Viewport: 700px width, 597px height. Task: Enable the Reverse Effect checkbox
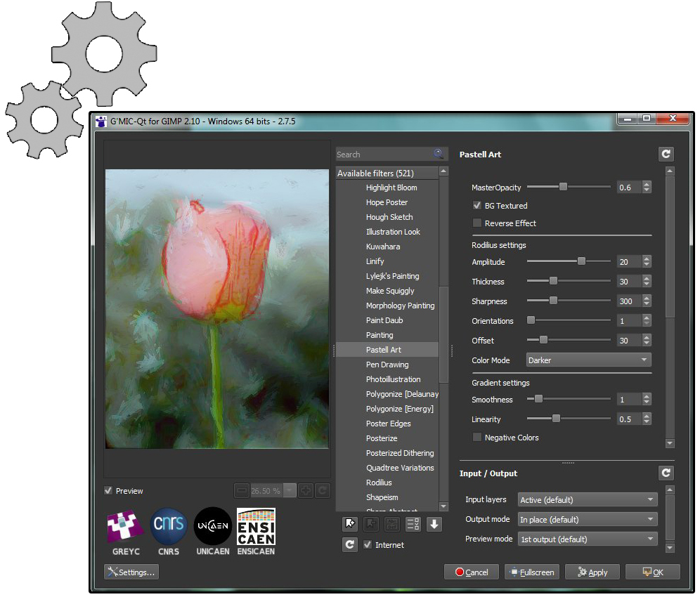(477, 223)
